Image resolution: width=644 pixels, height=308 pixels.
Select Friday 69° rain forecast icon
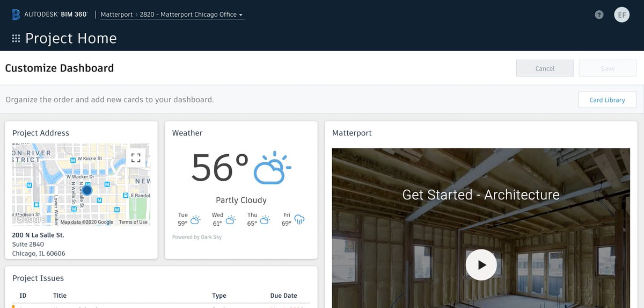299,219
